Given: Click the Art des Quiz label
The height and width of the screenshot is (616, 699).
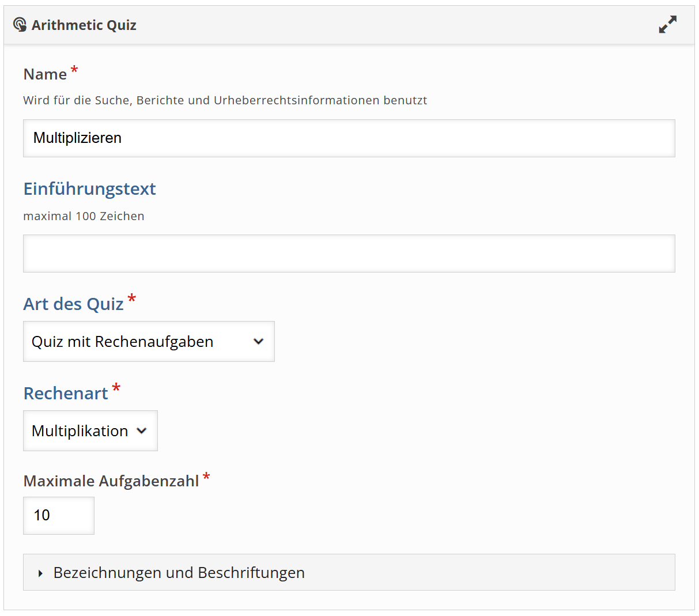Looking at the screenshot, I should point(73,304).
